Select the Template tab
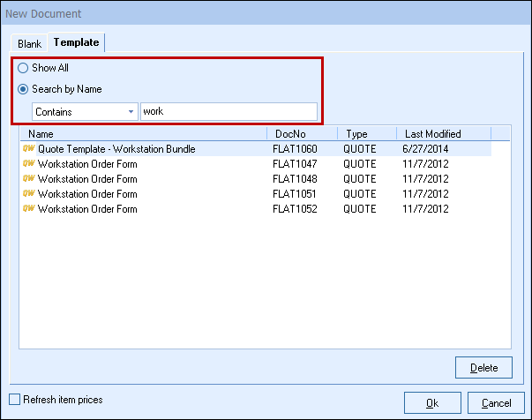This screenshot has height=420, width=532. [77, 42]
